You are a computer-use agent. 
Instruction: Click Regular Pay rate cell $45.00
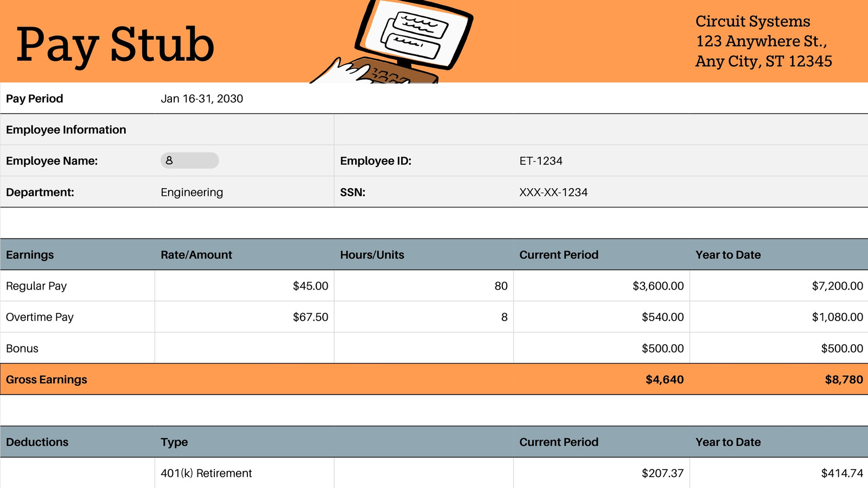coord(244,286)
